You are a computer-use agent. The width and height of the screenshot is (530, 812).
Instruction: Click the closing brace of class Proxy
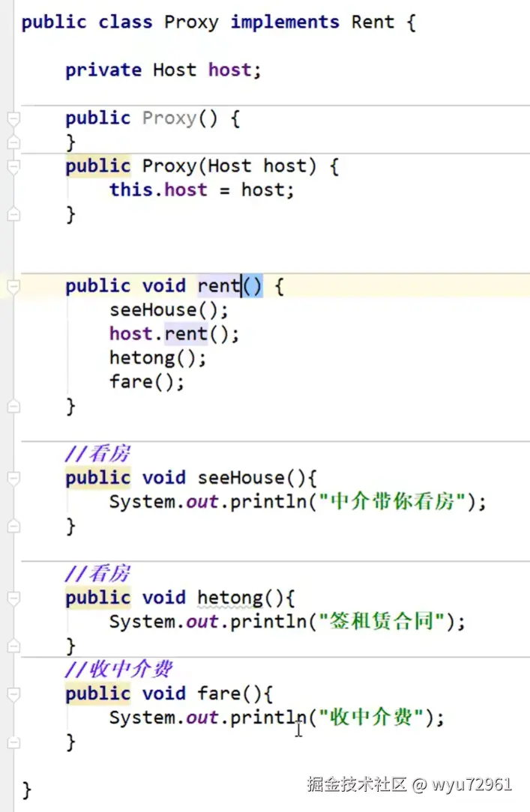(x=26, y=791)
